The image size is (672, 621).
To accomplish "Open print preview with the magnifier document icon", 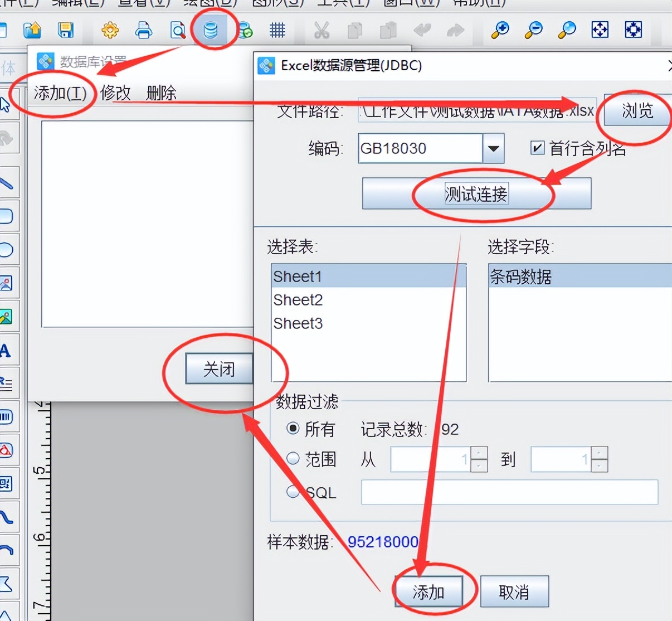I will tap(177, 31).
